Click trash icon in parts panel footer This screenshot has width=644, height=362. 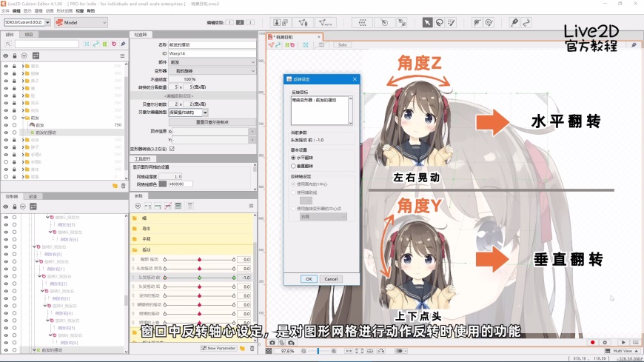pyautogui.click(x=123, y=186)
